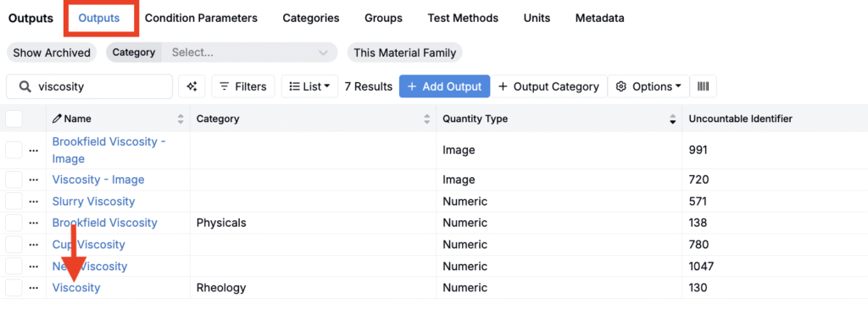Click the identifier value 991
This screenshot has width=868, height=315.
point(698,150)
